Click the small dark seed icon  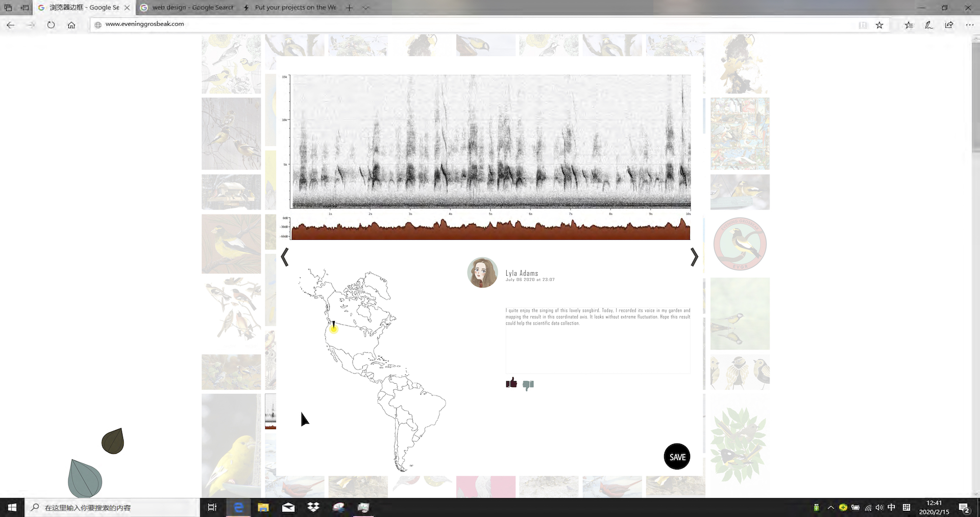(x=113, y=441)
